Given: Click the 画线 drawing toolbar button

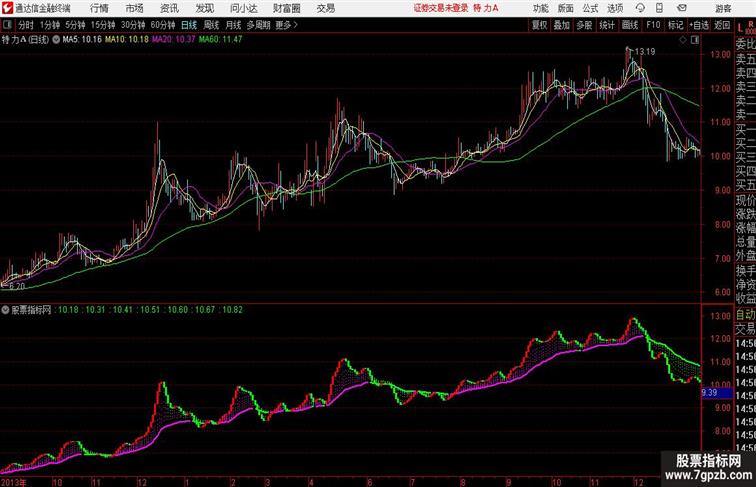Looking at the screenshot, I should tap(630, 25).
